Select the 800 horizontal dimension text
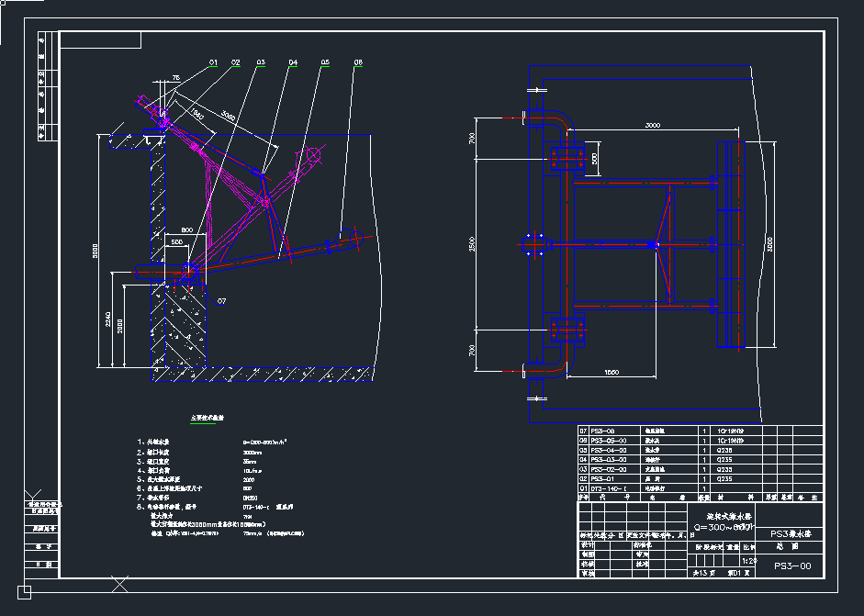Viewport: 864px width, 616px height. (x=186, y=229)
